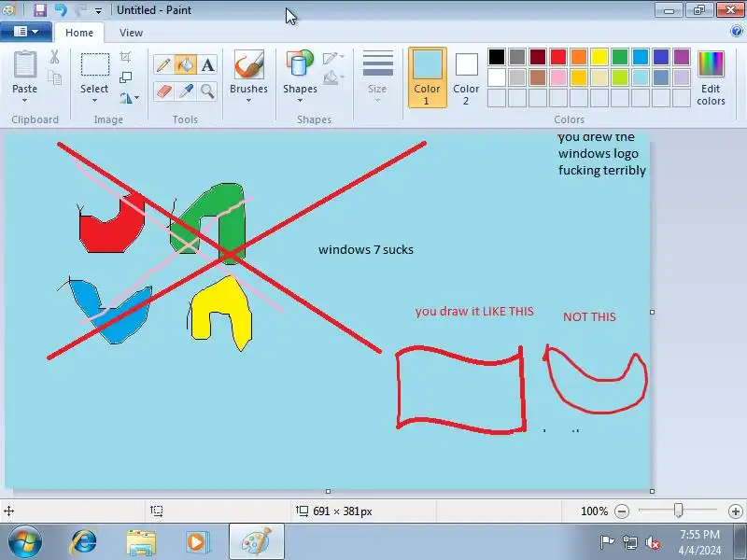The image size is (747, 560).
Task: Select the Text tool
Action: coord(207,64)
